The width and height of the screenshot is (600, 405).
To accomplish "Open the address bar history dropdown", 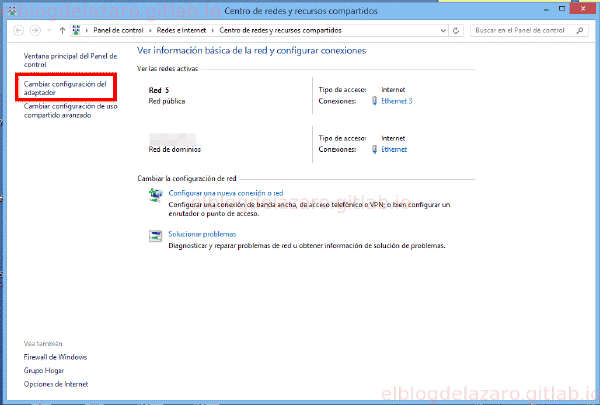I will [x=443, y=31].
